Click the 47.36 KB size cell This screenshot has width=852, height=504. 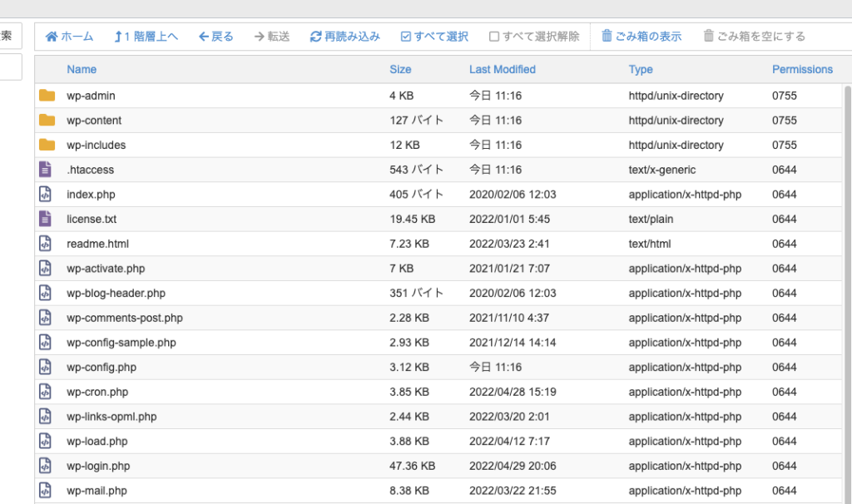tap(413, 466)
